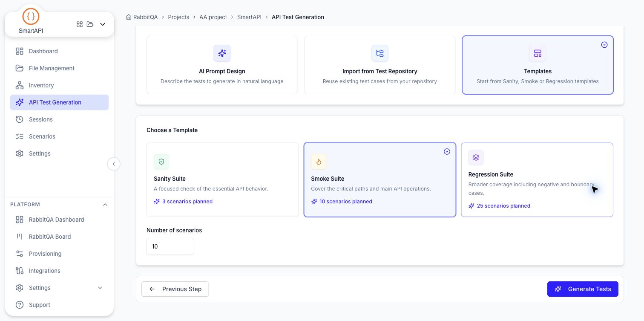Select the AI Prompt Design option card
The width and height of the screenshot is (644, 321).
point(222,65)
